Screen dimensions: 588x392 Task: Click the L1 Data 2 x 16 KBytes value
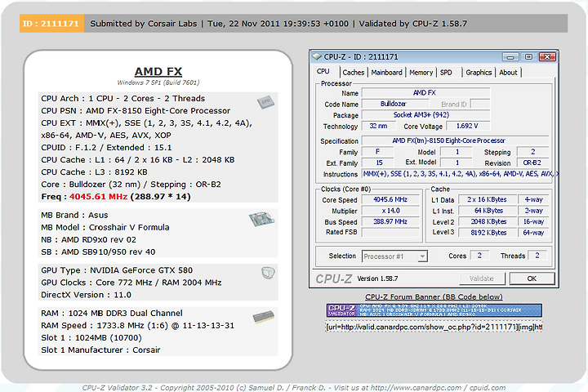point(487,200)
